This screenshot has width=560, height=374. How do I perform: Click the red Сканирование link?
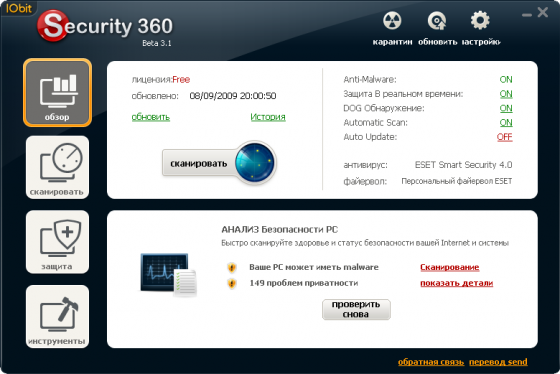[x=450, y=267]
